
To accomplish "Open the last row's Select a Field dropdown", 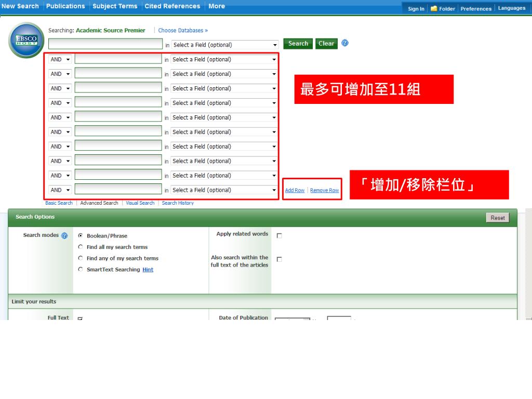I will pyautogui.click(x=225, y=190).
